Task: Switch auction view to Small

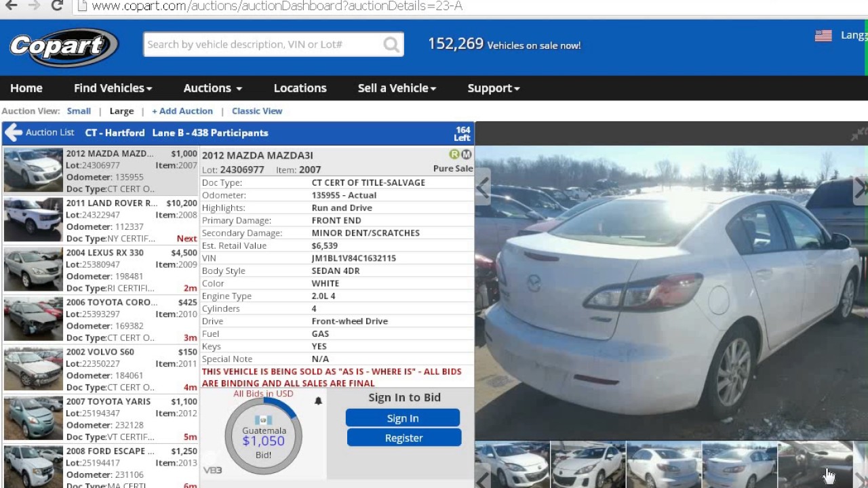Action: [x=79, y=111]
